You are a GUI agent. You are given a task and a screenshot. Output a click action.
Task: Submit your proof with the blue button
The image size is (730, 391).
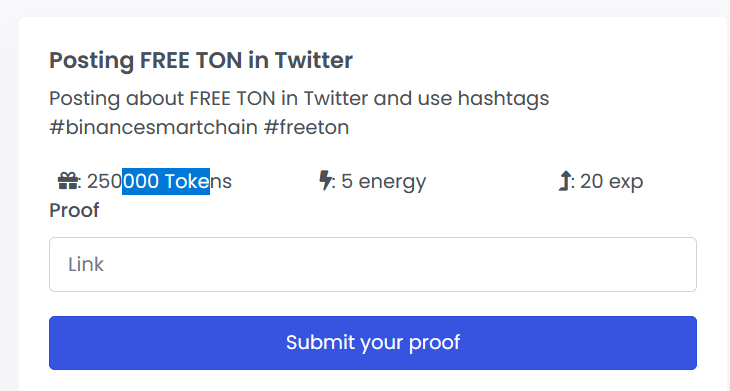point(373,343)
